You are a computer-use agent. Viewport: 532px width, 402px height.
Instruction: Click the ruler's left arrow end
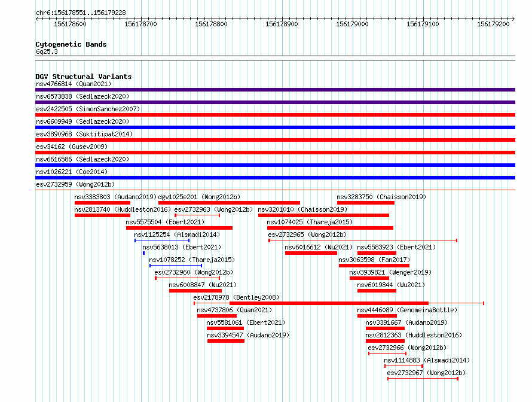(x=37, y=19)
